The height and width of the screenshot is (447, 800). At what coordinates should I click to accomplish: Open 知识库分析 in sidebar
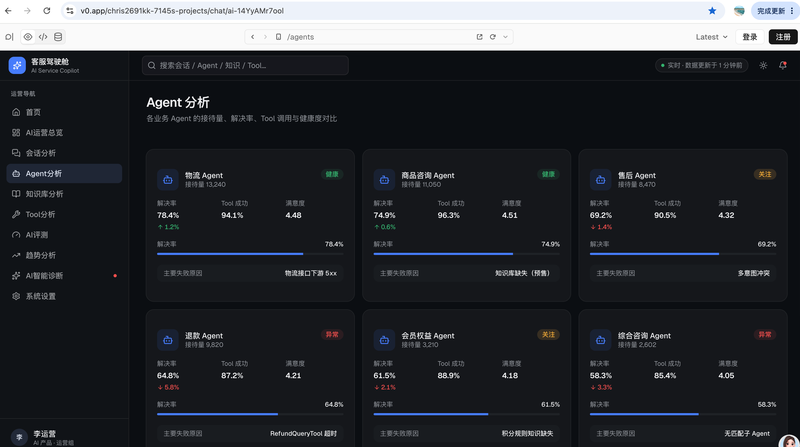(x=64, y=194)
